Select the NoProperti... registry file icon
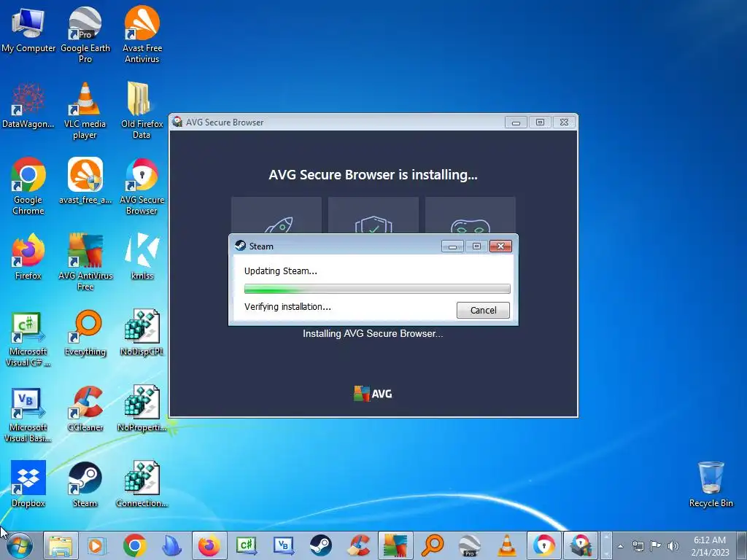 tap(142, 408)
